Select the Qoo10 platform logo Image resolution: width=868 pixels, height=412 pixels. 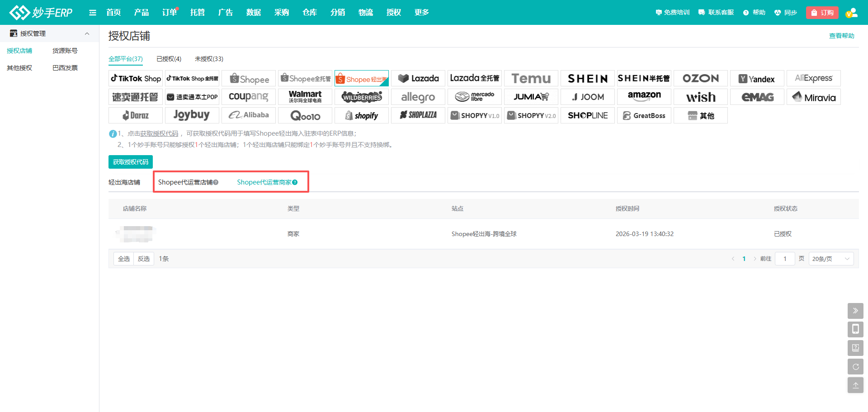tap(305, 115)
